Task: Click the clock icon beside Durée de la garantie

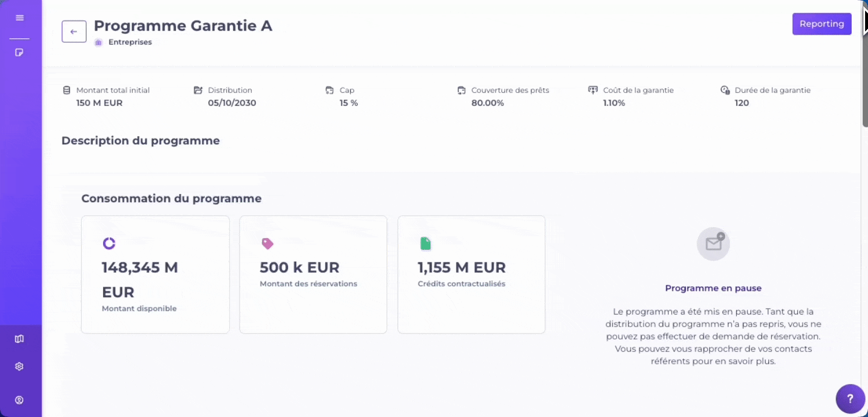Action: 724,90
